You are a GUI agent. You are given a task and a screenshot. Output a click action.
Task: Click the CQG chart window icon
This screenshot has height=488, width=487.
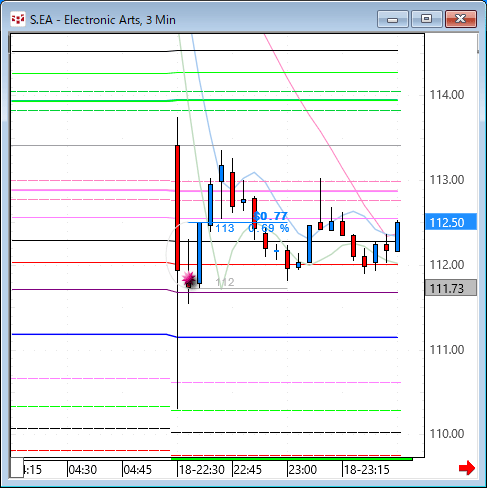pos(18,19)
